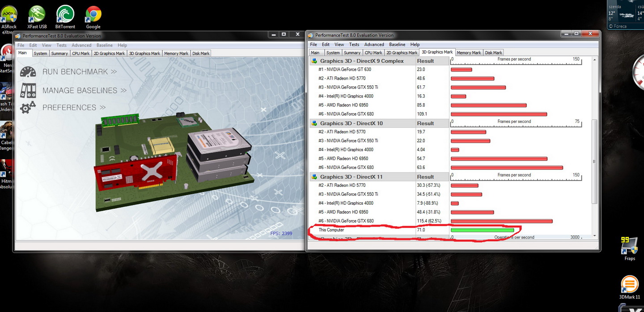
Task: Open View menu in left PerformanceTest window
Action: click(x=47, y=45)
